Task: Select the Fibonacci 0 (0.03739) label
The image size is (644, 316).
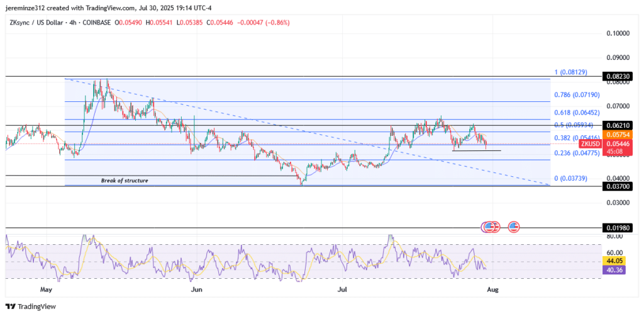Action: coord(570,178)
